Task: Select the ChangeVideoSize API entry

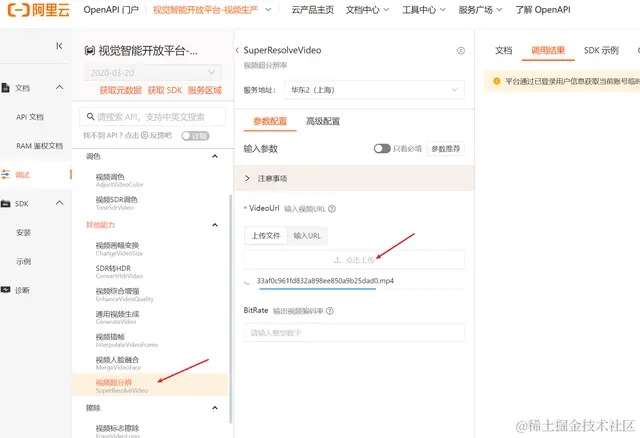Action: pos(119,249)
